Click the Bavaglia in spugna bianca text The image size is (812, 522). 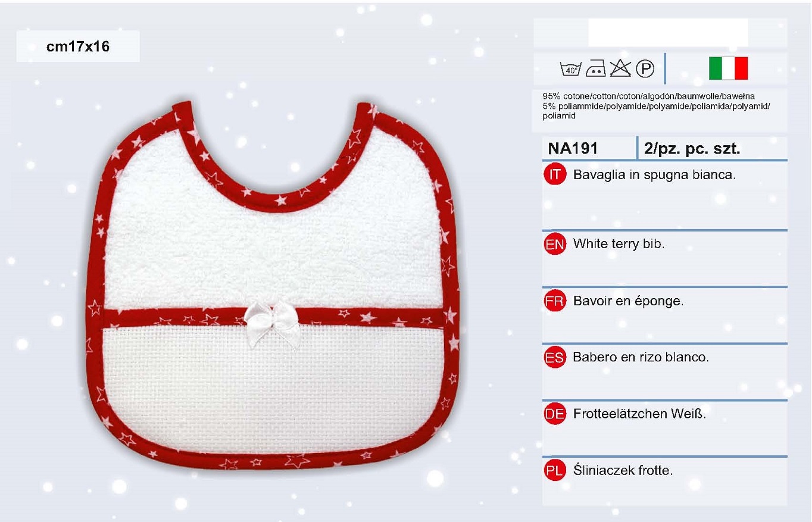coord(655,176)
